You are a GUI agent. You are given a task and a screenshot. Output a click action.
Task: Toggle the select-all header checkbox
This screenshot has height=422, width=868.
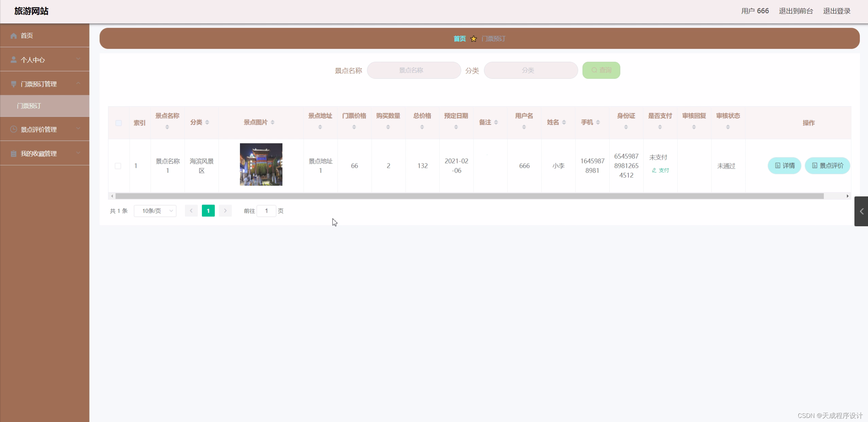tap(118, 123)
